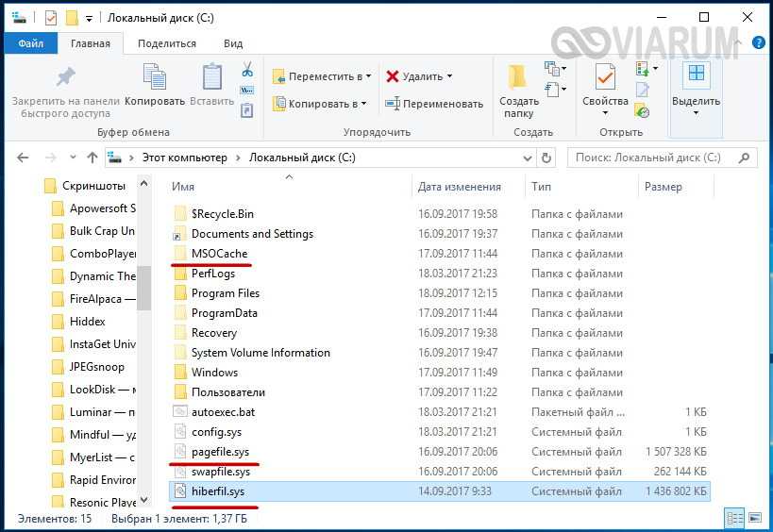
Task: Click the Edit icon in Открыть group
Action: (x=643, y=90)
